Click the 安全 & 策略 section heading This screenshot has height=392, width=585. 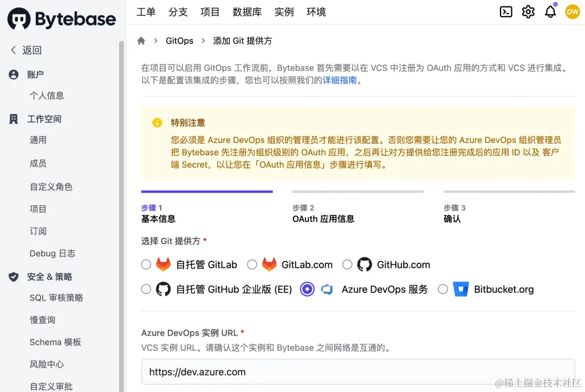pos(50,276)
